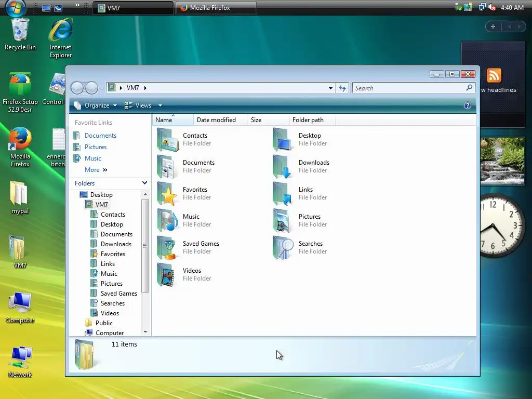Screen dimensions: 532x399
Task: Switch to Mozilla Firefox taskbar button
Action: click(x=216, y=8)
